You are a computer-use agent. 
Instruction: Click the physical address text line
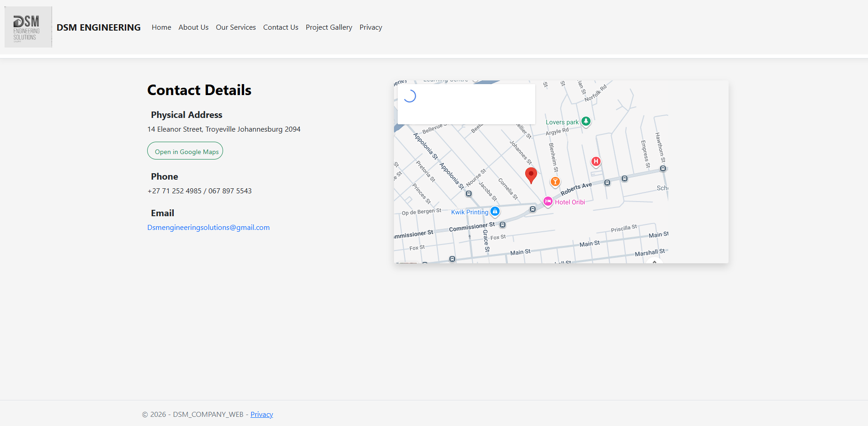tap(224, 129)
